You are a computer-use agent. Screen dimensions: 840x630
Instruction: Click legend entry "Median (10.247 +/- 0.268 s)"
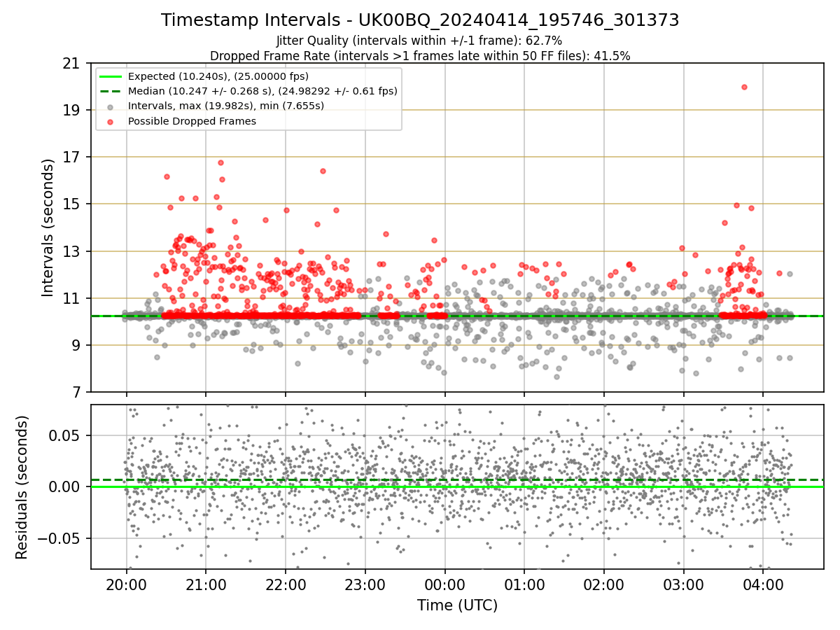(262, 91)
